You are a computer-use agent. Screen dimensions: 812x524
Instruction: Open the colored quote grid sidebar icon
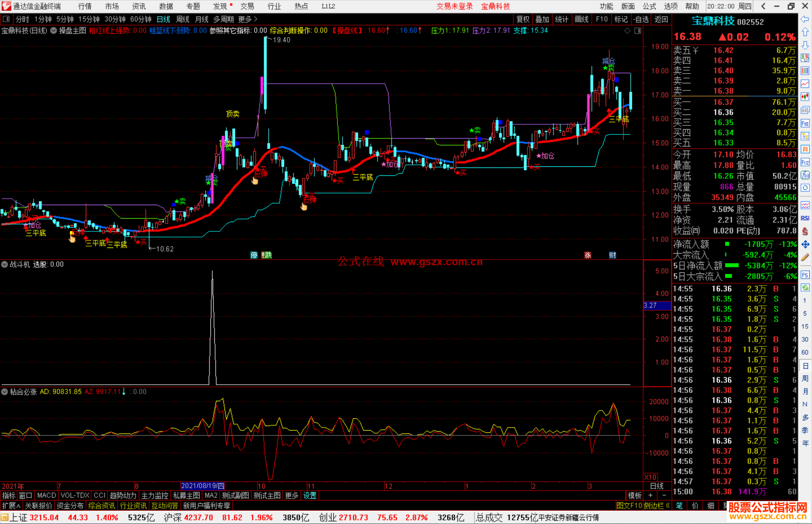click(x=805, y=71)
